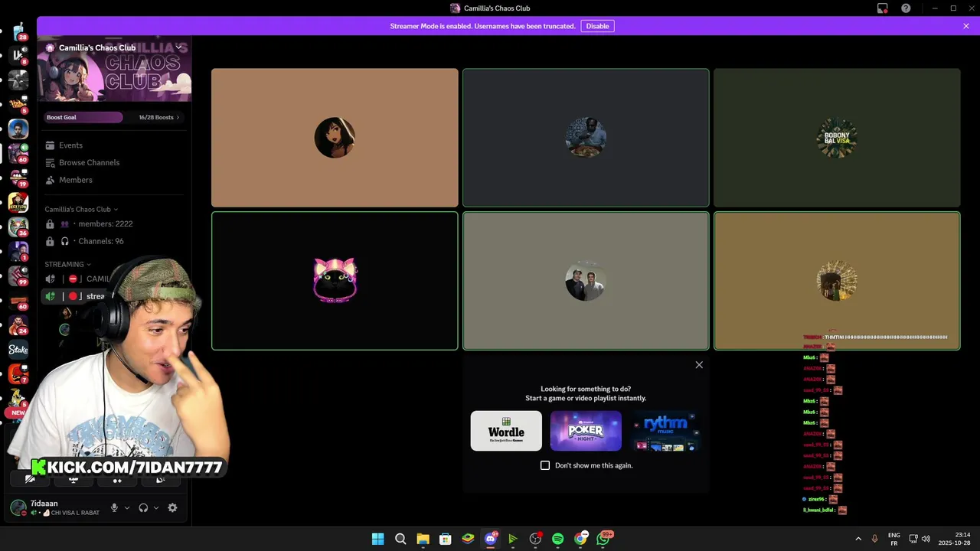This screenshot has width=980, height=551.
Task: Check "Don't show me this again"
Action: coord(545,465)
